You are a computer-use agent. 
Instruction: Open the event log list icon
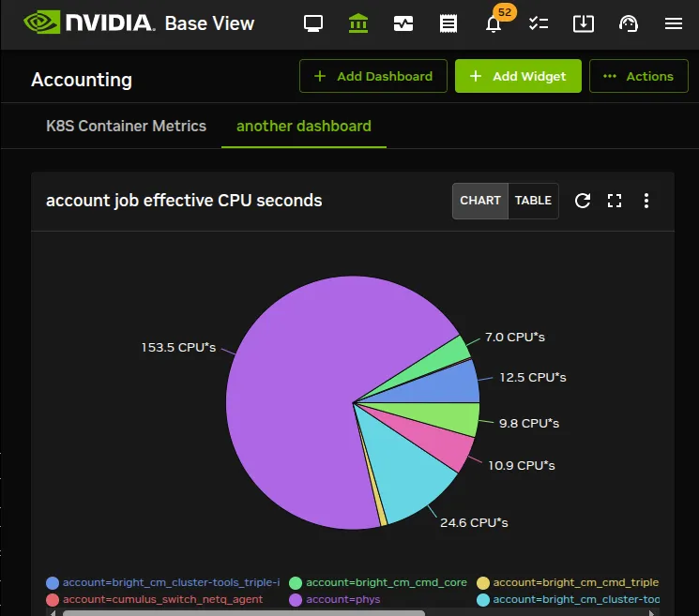[448, 23]
